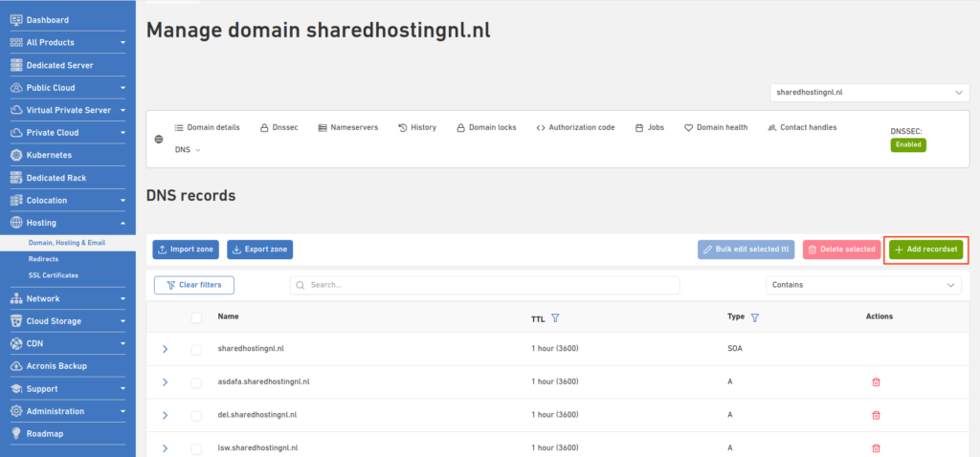Delete the asdafa.sharedhostingnl.nl record via trash icon
The height and width of the screenshot is (457, 980).
click(876, 382)
